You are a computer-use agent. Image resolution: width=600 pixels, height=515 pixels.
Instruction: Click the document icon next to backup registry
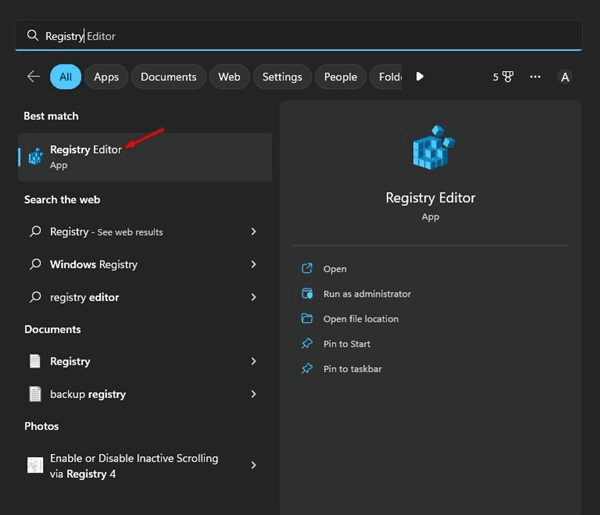point(35,394)
